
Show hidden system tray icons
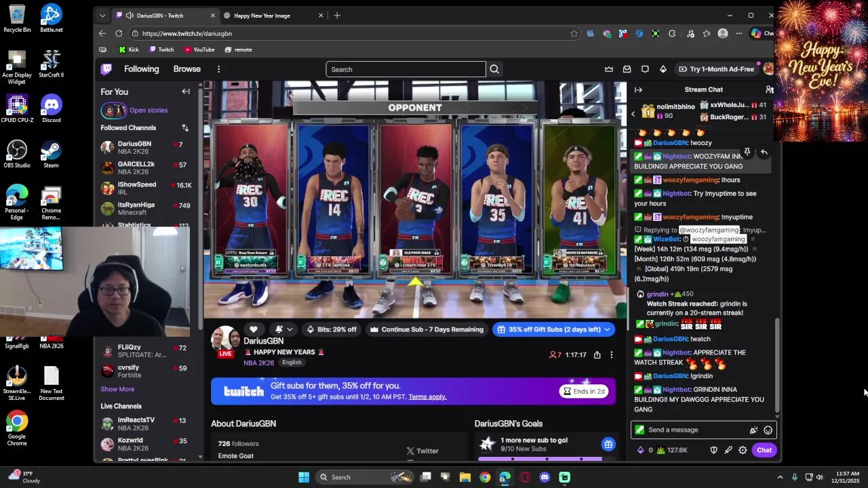coord(780,477)
